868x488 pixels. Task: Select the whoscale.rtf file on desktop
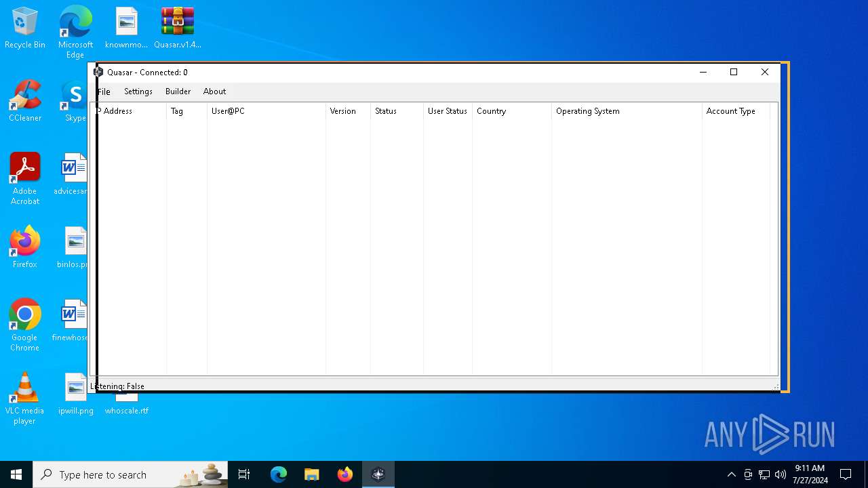coord(127,405)
